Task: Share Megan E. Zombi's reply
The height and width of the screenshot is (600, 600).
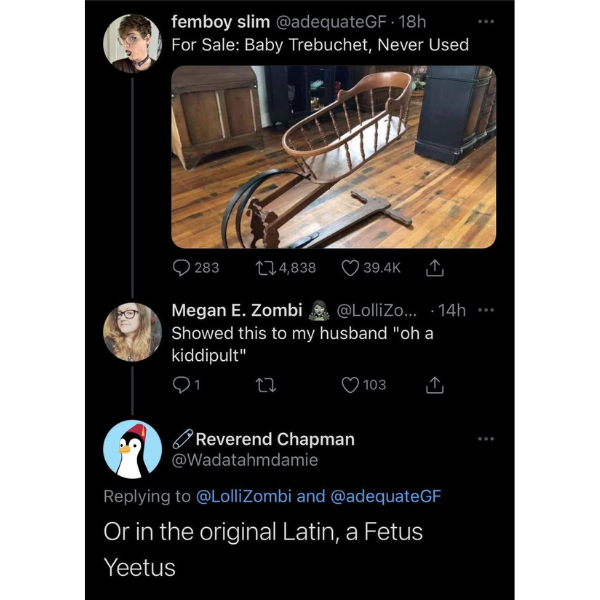Action: tap(435, 384)
